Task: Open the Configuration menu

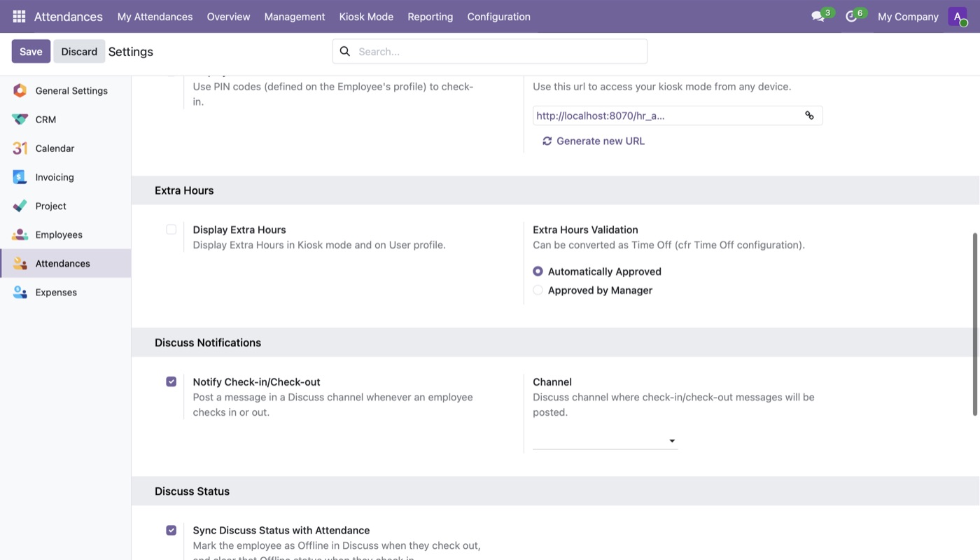Action: pos(498,16)
